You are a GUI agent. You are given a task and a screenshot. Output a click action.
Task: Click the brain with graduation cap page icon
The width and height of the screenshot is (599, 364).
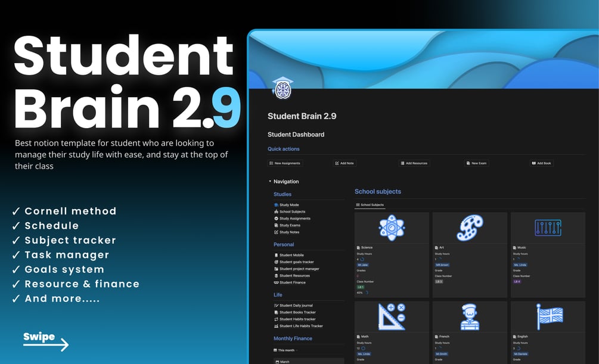pyautogui.click(x=283, y=88)
